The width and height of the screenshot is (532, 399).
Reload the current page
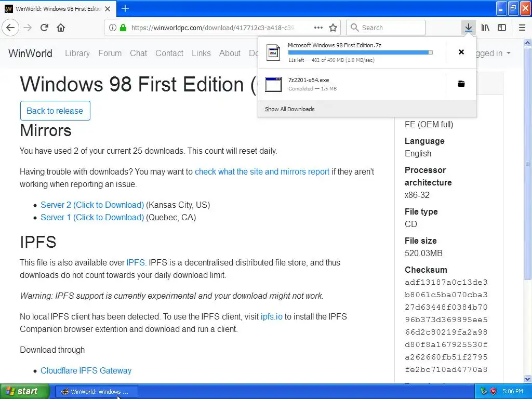tap(44, 28)
